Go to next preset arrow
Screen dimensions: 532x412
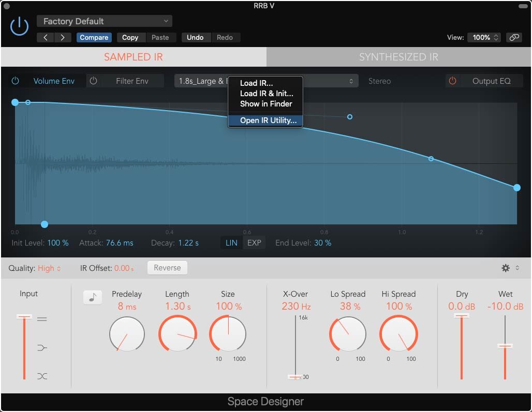click(63, 37)
